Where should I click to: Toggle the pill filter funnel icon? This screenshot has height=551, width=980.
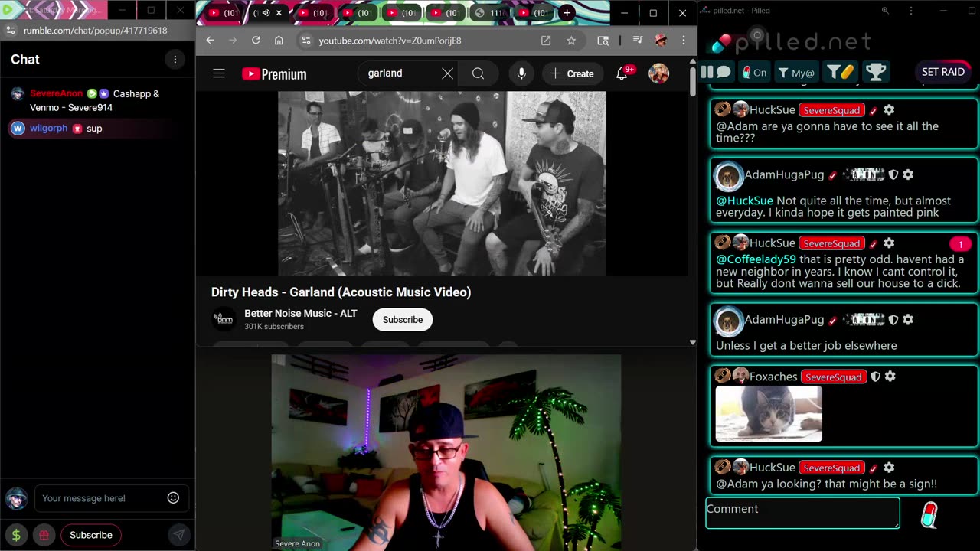(x=840, y=73)
